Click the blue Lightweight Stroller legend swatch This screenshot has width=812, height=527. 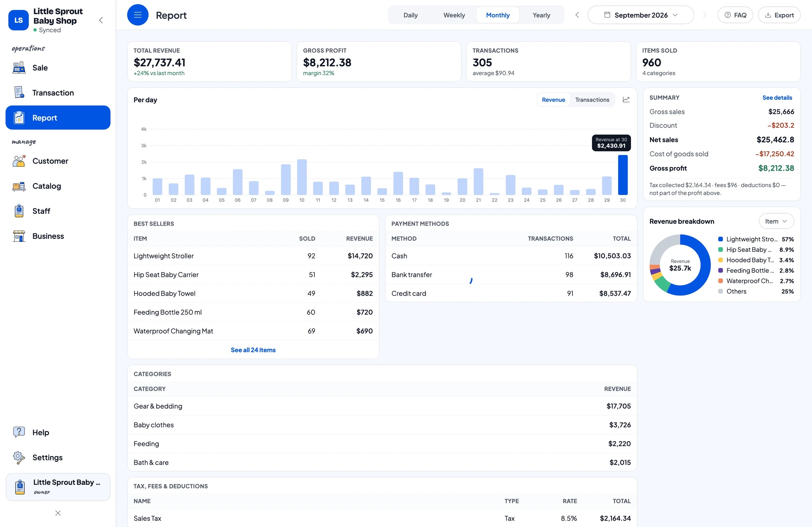coord(720,239)
